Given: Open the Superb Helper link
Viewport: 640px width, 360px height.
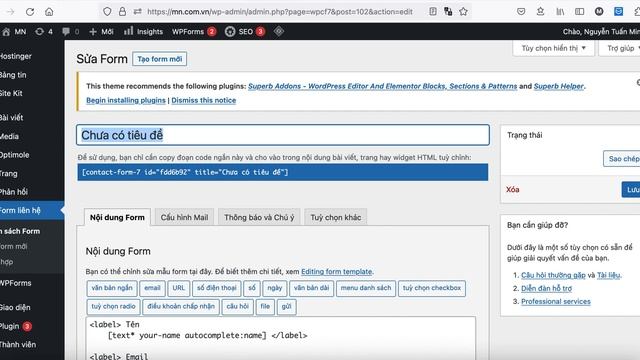Looking at the screenshot, I should click(x=559, y=86).
